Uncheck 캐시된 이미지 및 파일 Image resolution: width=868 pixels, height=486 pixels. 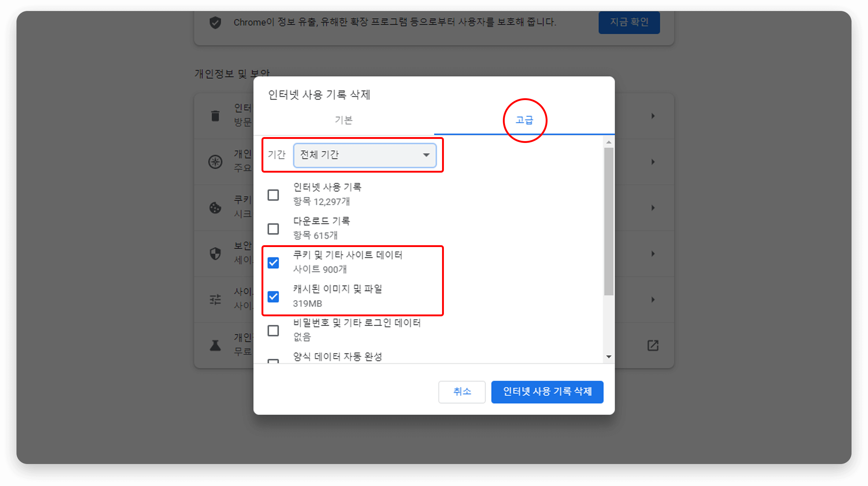(x=273, y=297)
